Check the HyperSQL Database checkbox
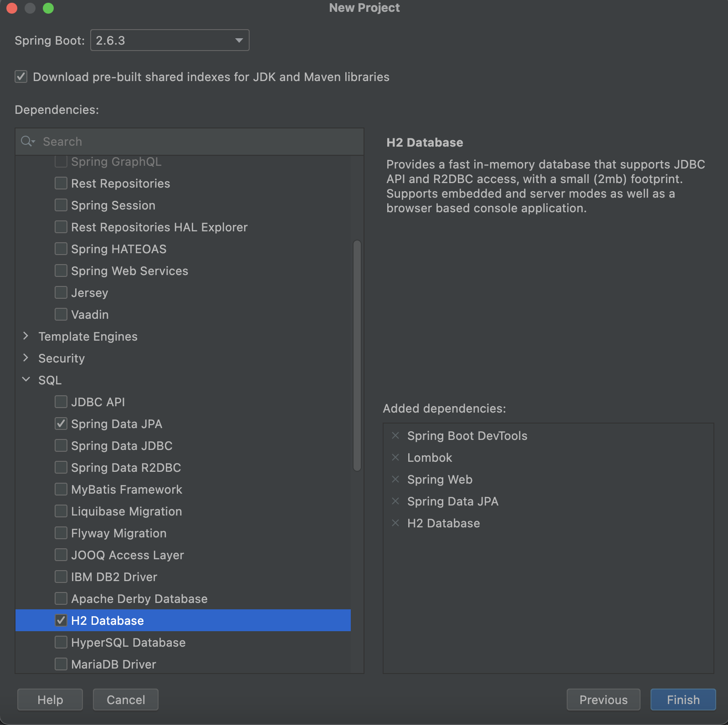Viewport: 728px width, 725px height. pyautogui.click(x=61, y=642)
